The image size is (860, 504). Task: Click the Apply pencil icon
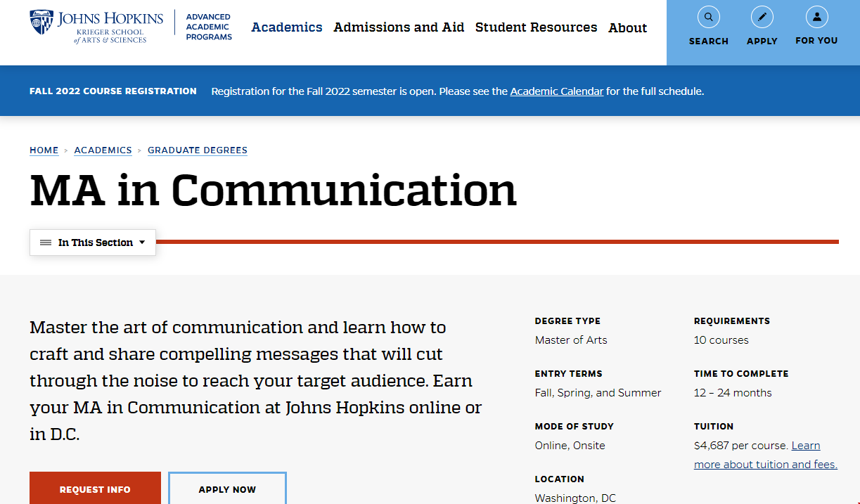(x=762, y=17)
